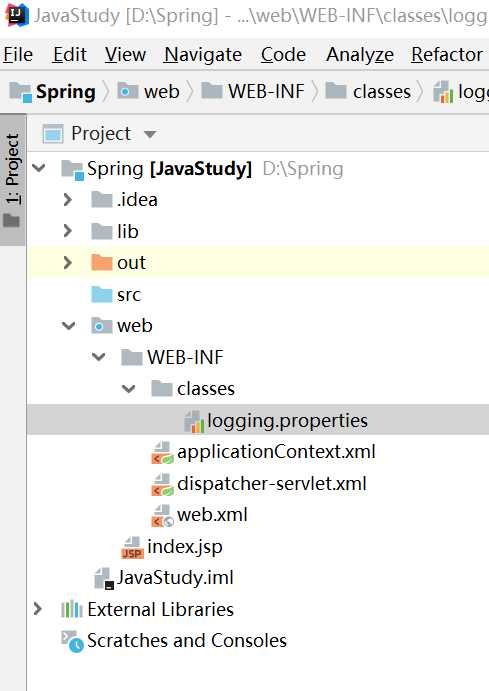Click the dispatcher-servlet.xml file icon

[163, 484]
